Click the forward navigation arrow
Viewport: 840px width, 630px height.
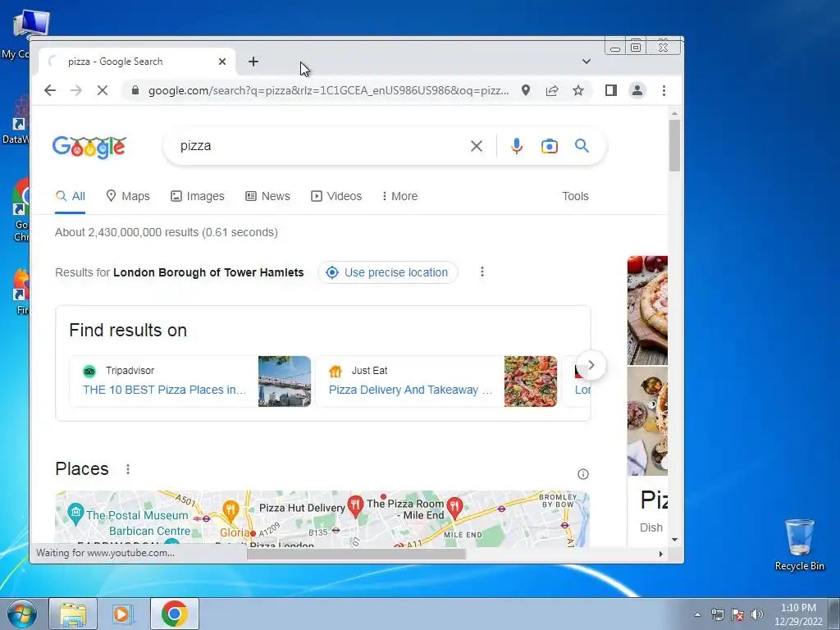point(76,90)
